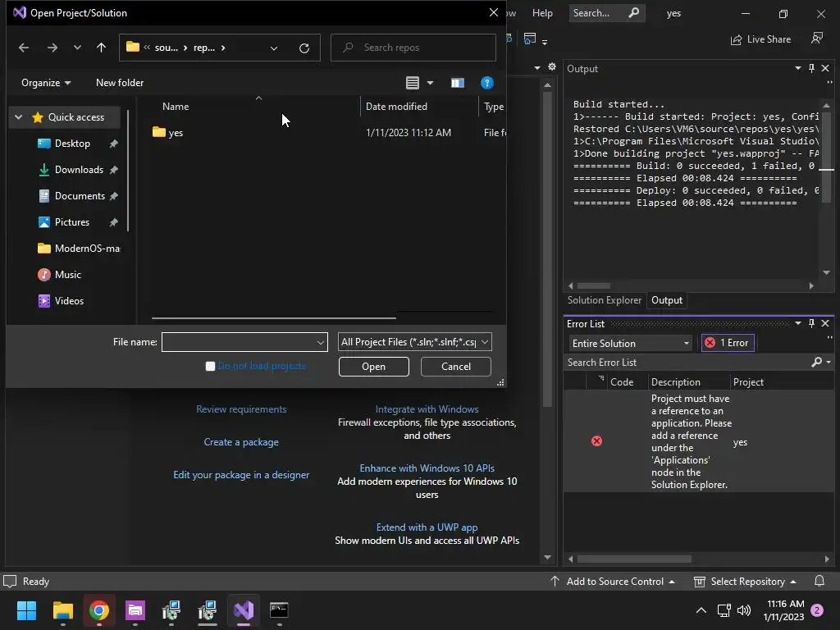
Task: Click the Cancel button
Action: click(x=456, y=367)
